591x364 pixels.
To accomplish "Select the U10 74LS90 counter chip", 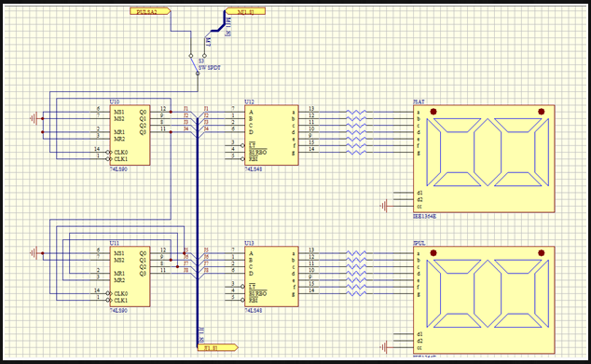I will point(130,135).
